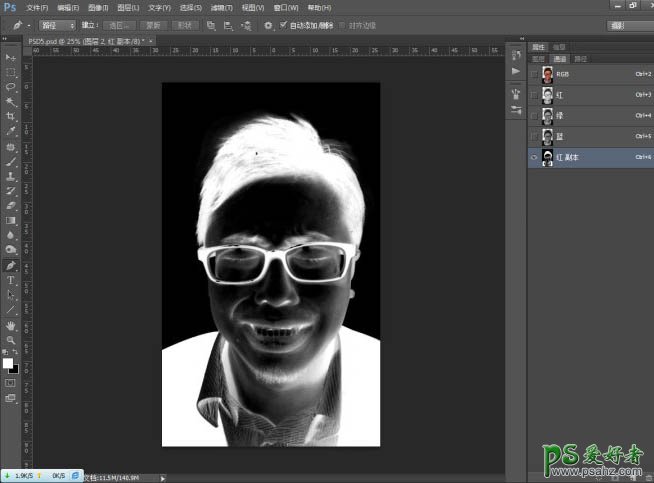Hide the 红 副本 channel eye

[x=534, y=157]
